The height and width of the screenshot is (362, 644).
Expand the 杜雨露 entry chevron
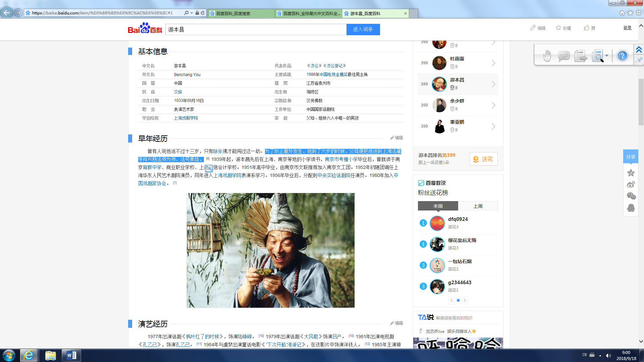click(x=493, y=63)
